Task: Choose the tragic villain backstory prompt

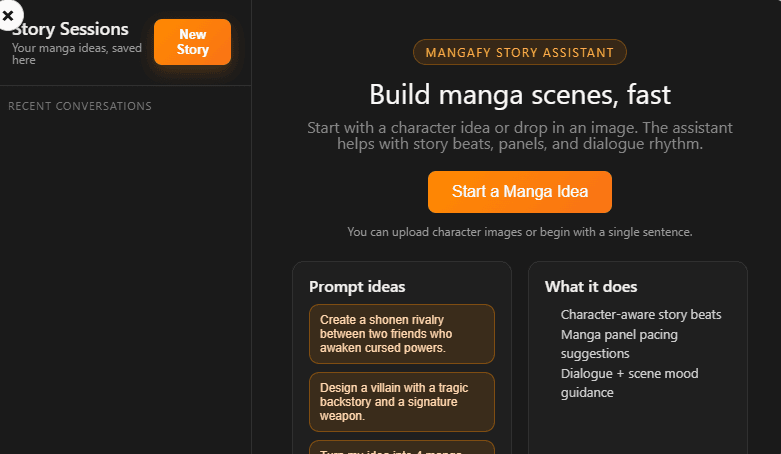Action: point(402,401)
